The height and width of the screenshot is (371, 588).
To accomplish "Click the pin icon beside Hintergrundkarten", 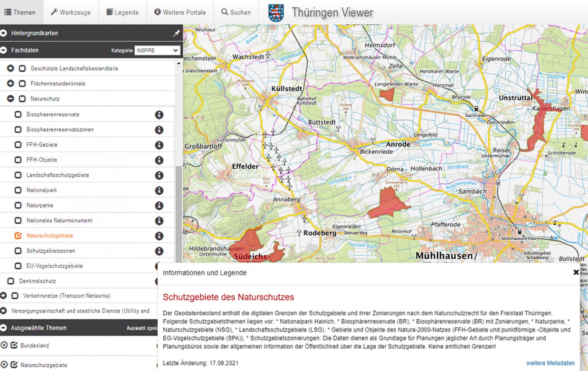I will point(176,34).
